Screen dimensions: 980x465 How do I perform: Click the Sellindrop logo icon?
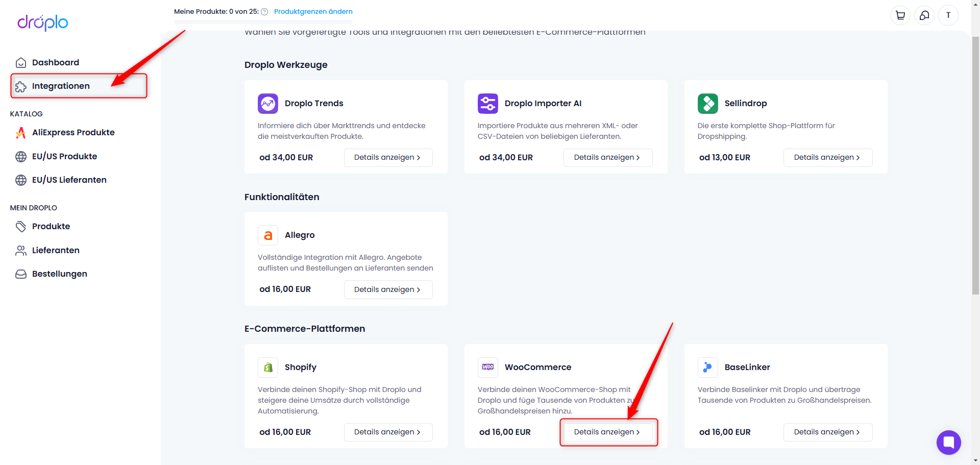[x=708, y=104]
